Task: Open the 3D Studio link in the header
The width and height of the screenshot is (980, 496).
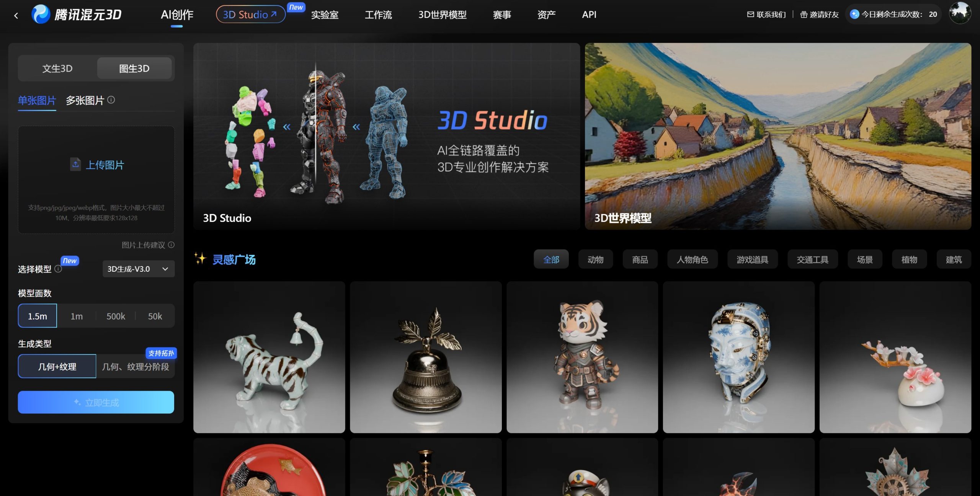Action: coord(250,15)
